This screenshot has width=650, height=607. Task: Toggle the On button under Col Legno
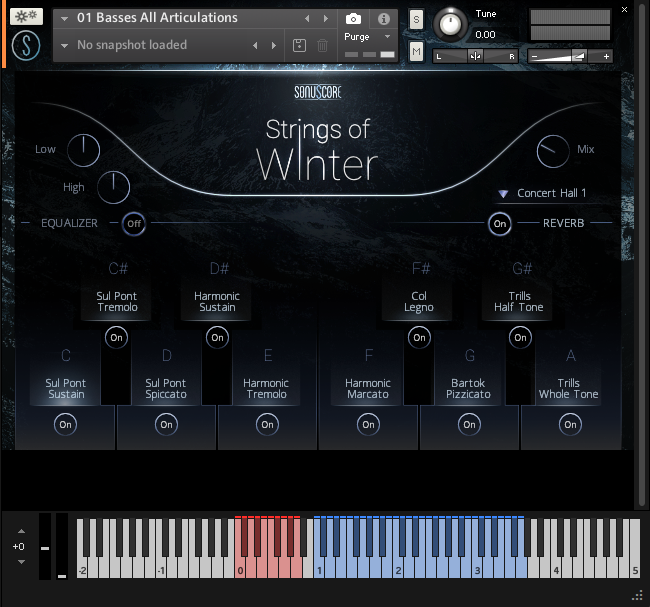[x=419, y=337]
